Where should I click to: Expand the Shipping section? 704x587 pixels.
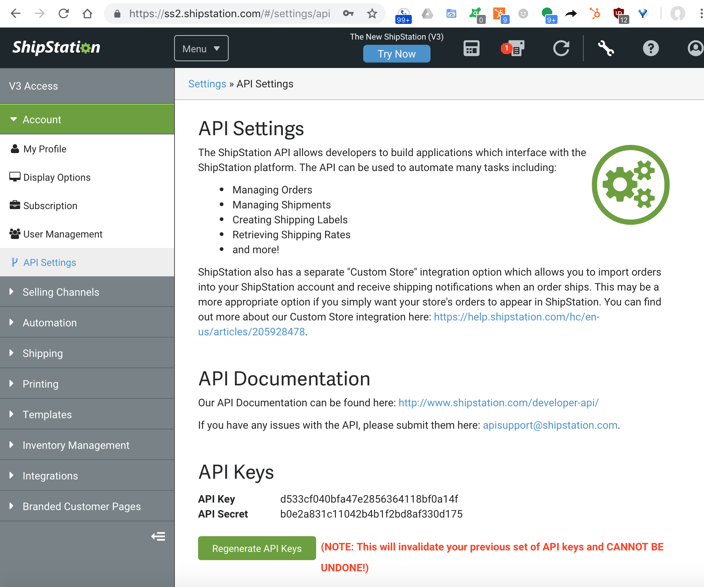[x=87, y=353]
